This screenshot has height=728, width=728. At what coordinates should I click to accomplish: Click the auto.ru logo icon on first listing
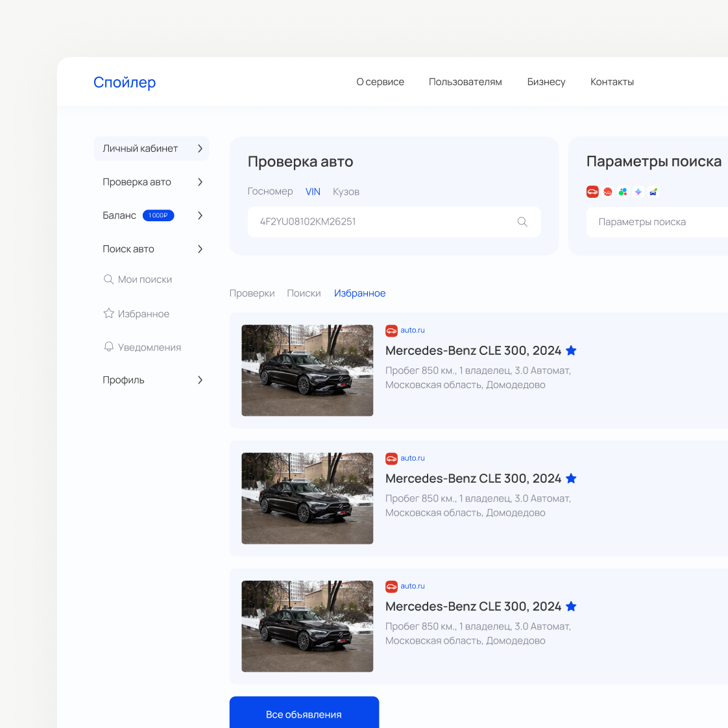point(391,330)
